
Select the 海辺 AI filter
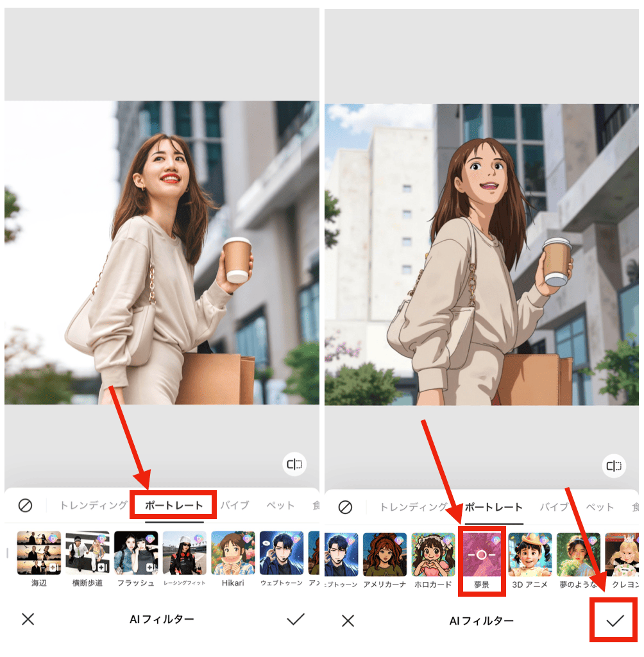click(x=39, y=556)
